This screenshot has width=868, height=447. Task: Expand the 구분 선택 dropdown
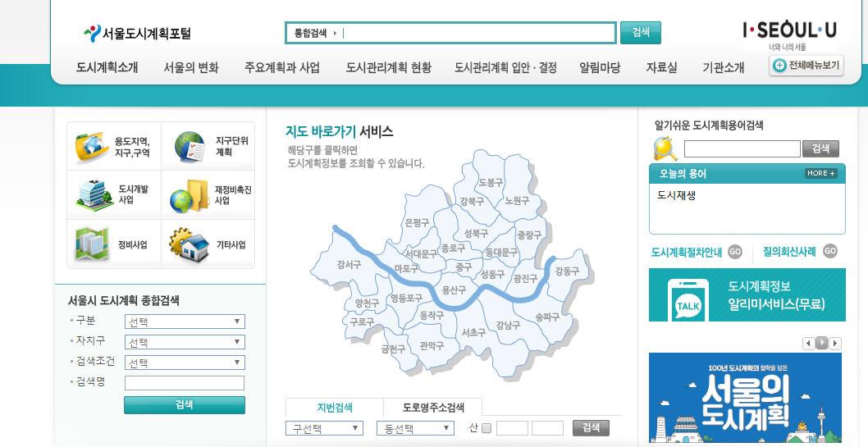(185, 322)
